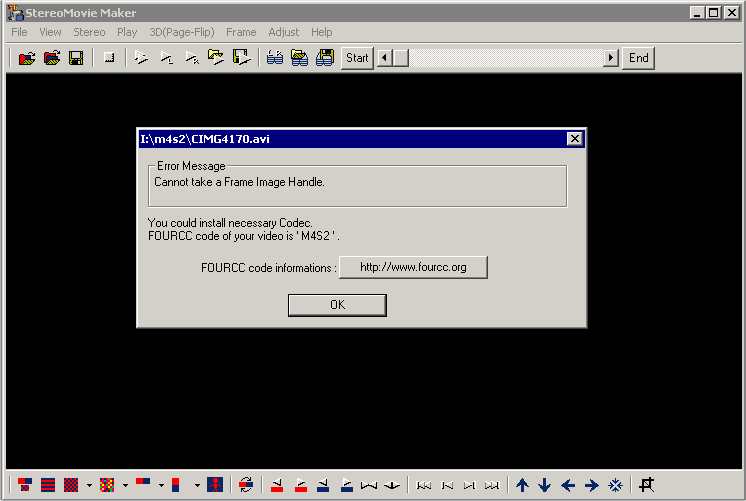The width and height of the screenshot is (746, 501).
Task: Stop playback with the square button
Action: tap(109, 58)
